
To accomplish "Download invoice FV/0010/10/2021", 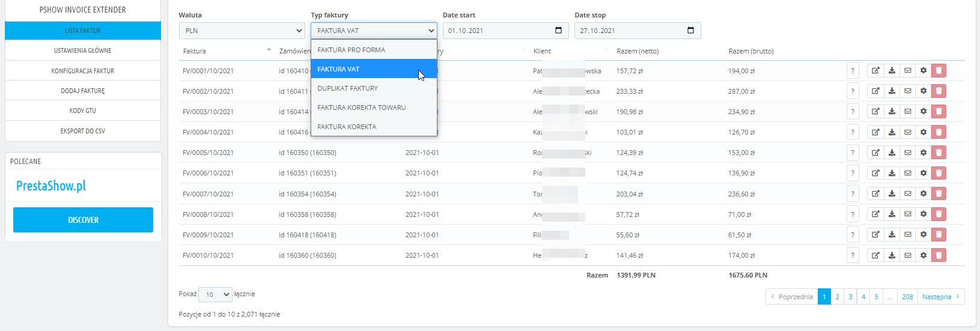I will (892, 255).
